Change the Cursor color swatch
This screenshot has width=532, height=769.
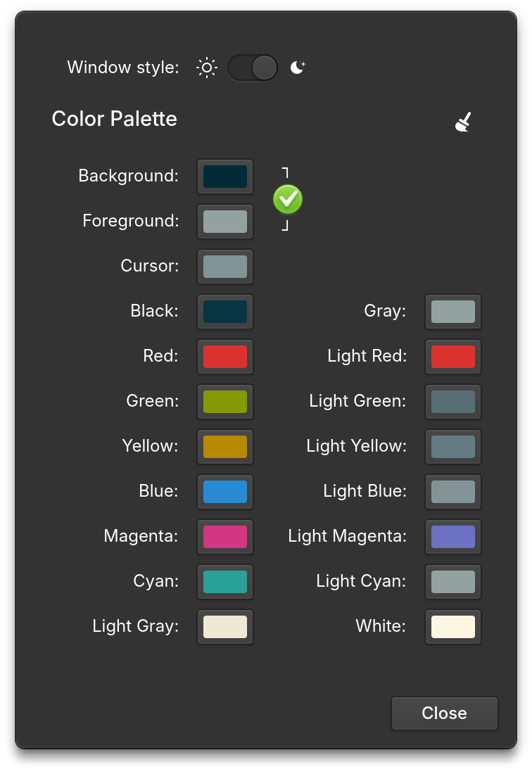coord(225,267)
